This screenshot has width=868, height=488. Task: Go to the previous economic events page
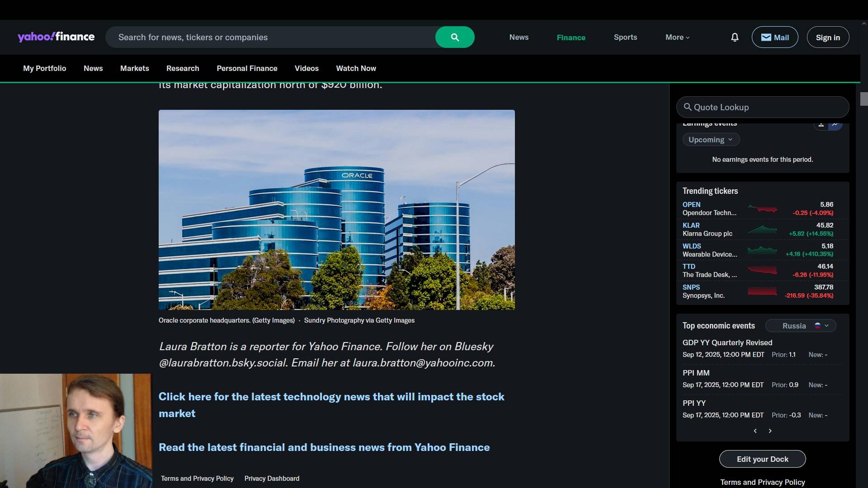pos(755,431)
